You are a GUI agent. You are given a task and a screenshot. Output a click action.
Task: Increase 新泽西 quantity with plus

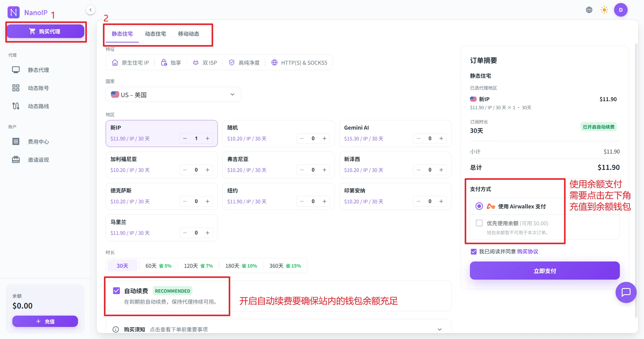pos(441,170)
